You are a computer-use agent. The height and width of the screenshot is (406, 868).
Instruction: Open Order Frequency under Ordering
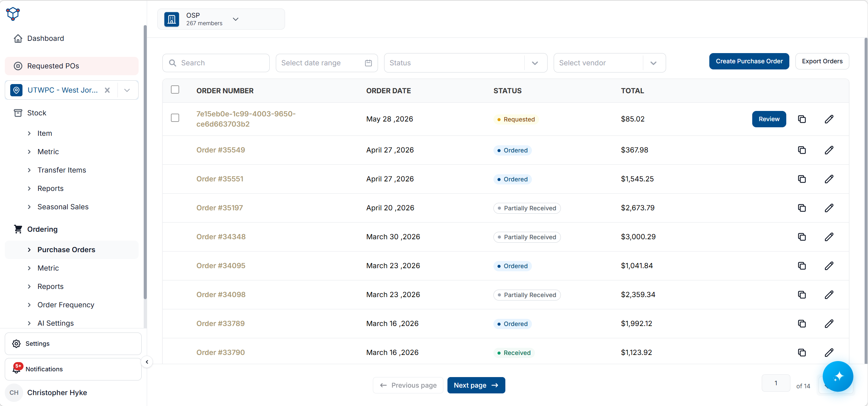click(x=66, y=305)
